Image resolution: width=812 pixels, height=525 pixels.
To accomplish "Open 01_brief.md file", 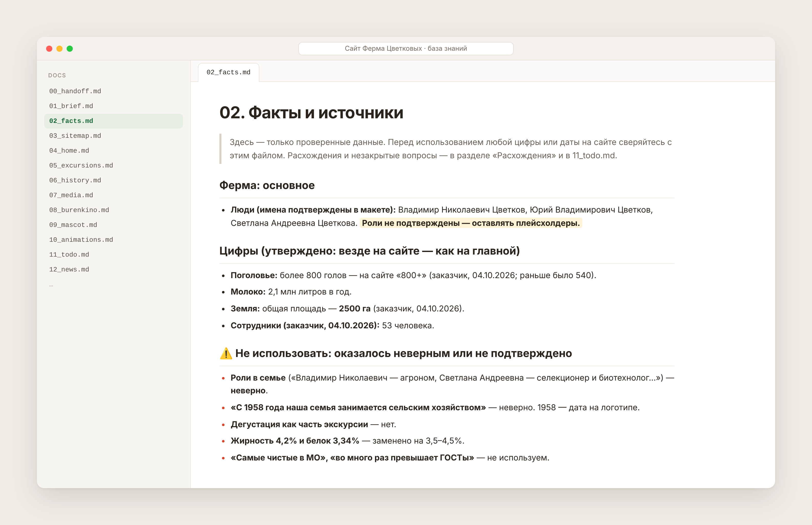I will [113, 106].
